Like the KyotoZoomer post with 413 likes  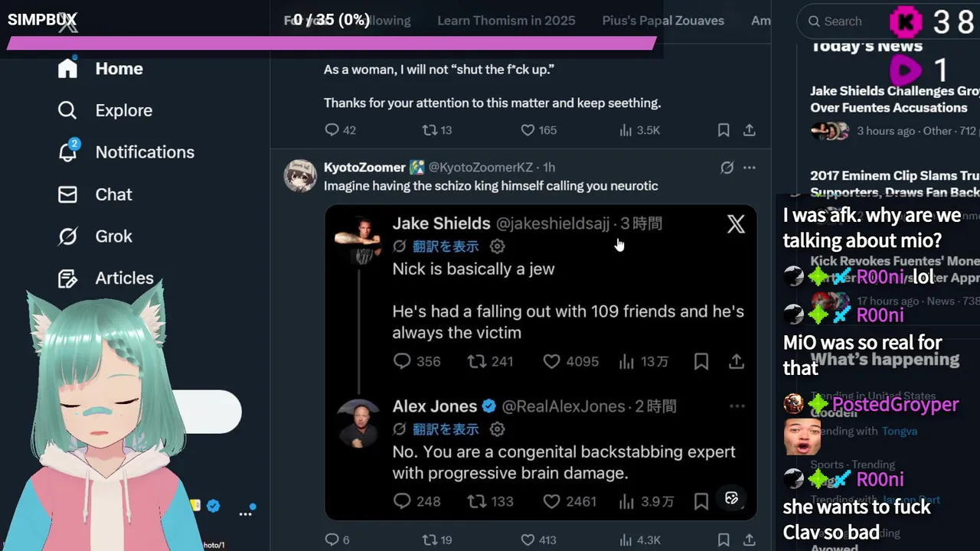[x=528, y=540]
